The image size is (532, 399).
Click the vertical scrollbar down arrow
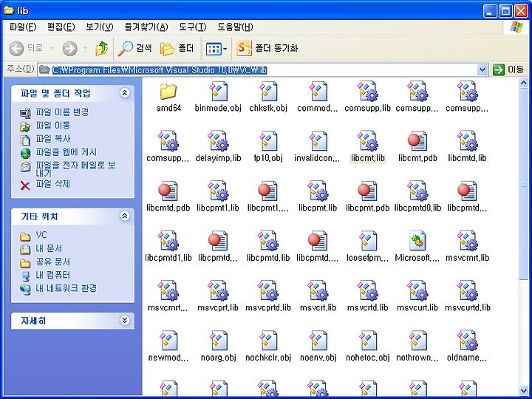coord(524,390)
